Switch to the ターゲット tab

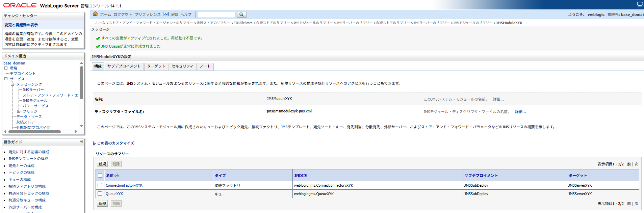(156, 66)
